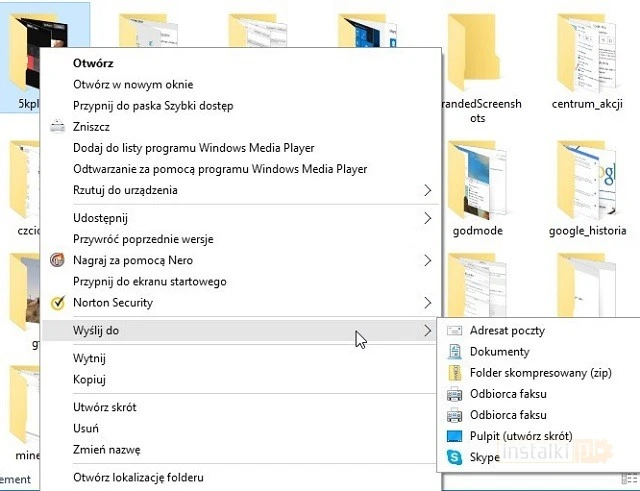This screenshot has width=640, height=491.
Task: Choose Otwórz w nowym oknie
Action: click(x=133, y=85)
